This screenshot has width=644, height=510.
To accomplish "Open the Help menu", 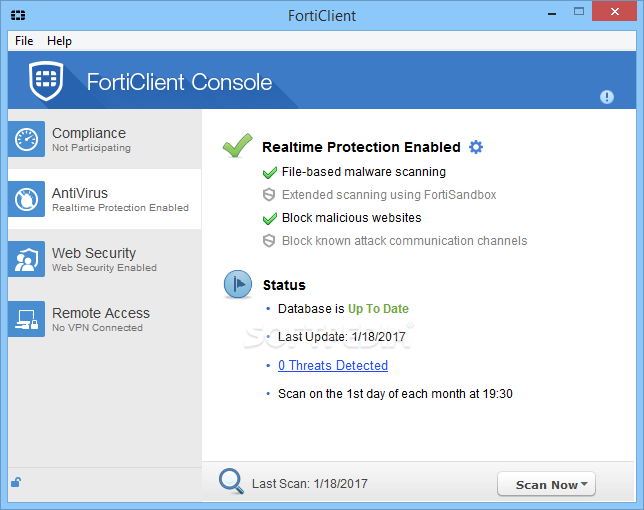I will click(59, 41).
